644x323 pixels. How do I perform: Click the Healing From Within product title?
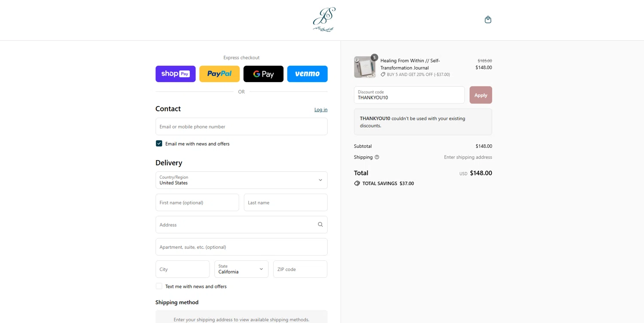(410, 64)
